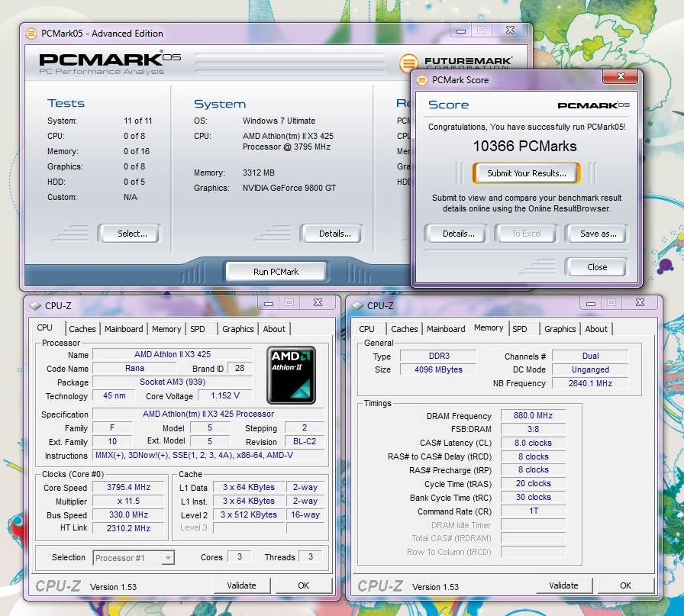Click the CAS# Latency value 8.0 clocks

(533, 443)
